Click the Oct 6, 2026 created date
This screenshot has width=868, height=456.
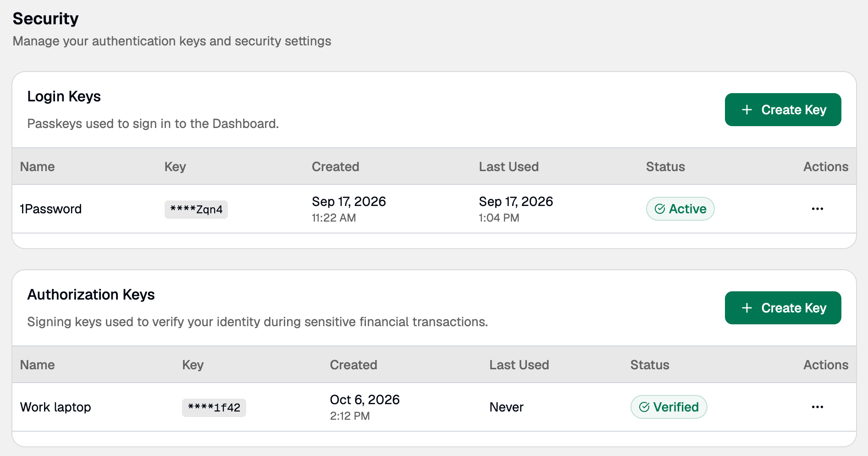point(365,400)
